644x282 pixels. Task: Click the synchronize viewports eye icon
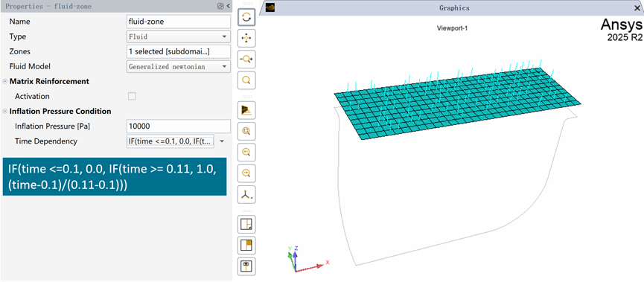pyautogui.click(x=246, y=266)
